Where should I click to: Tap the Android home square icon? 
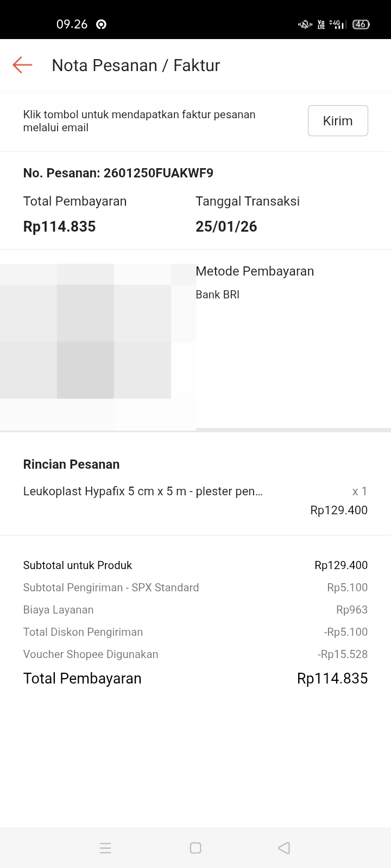click(195, 848)
